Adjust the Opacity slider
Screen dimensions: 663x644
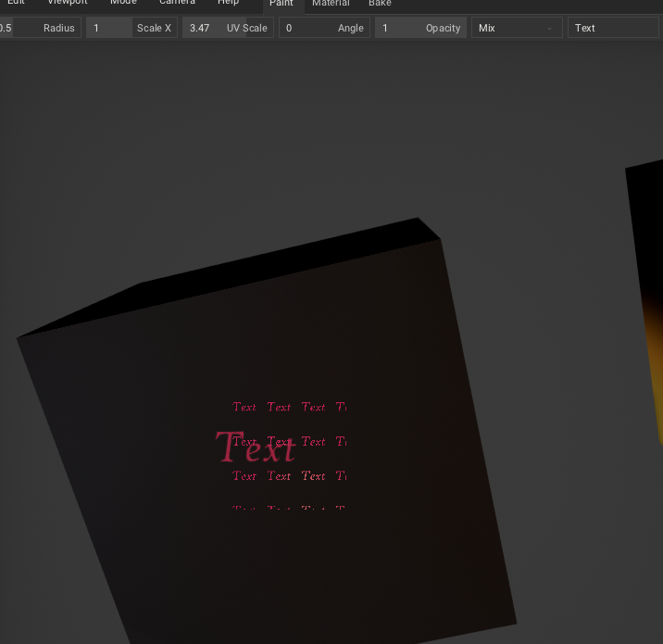click(x=420, y=28)
